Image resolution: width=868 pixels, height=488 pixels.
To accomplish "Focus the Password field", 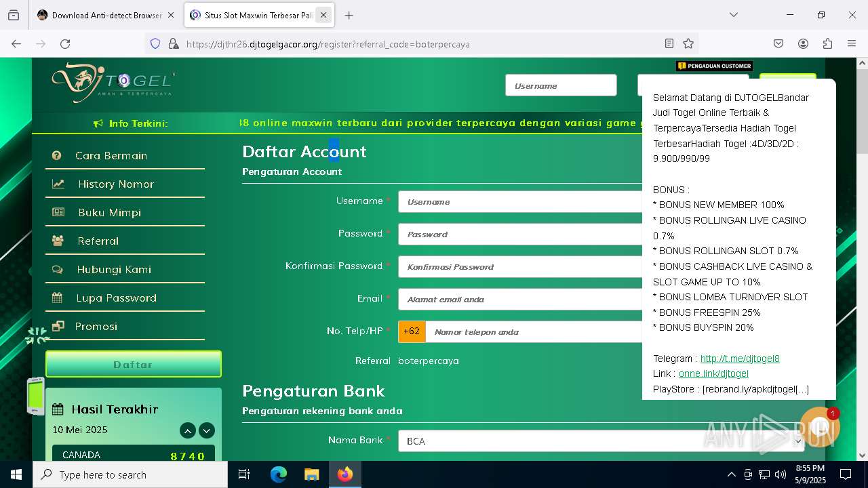I will coord(520,235).
